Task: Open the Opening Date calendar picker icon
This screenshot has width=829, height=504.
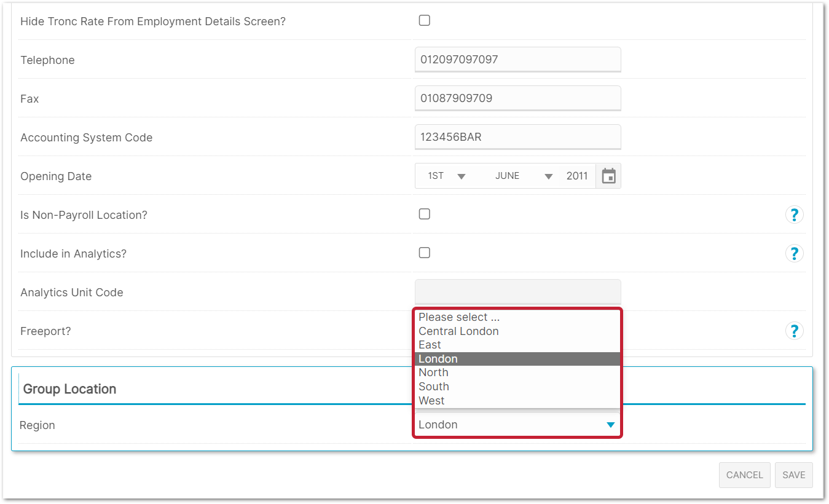Action: [x=608, y=176]
